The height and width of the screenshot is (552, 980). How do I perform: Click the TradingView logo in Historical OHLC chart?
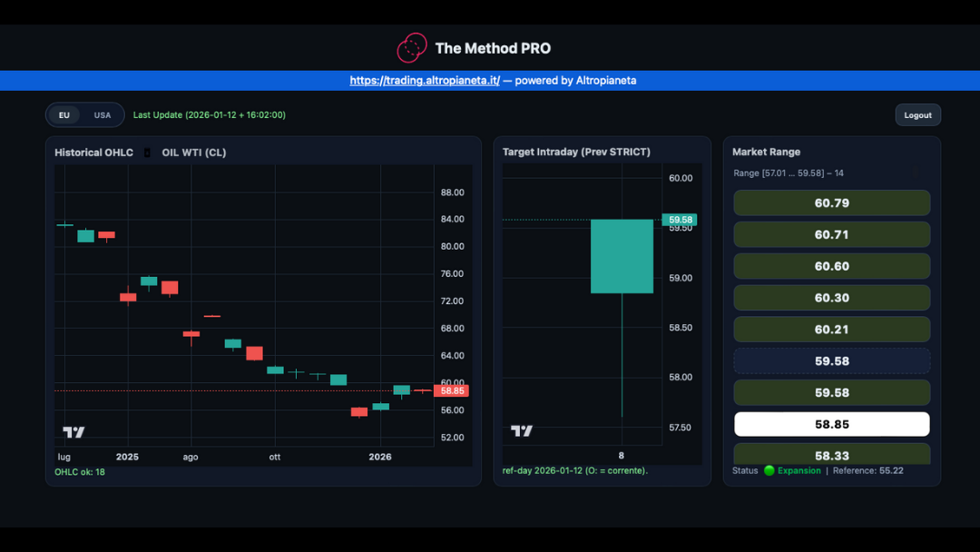pos(73,432)
